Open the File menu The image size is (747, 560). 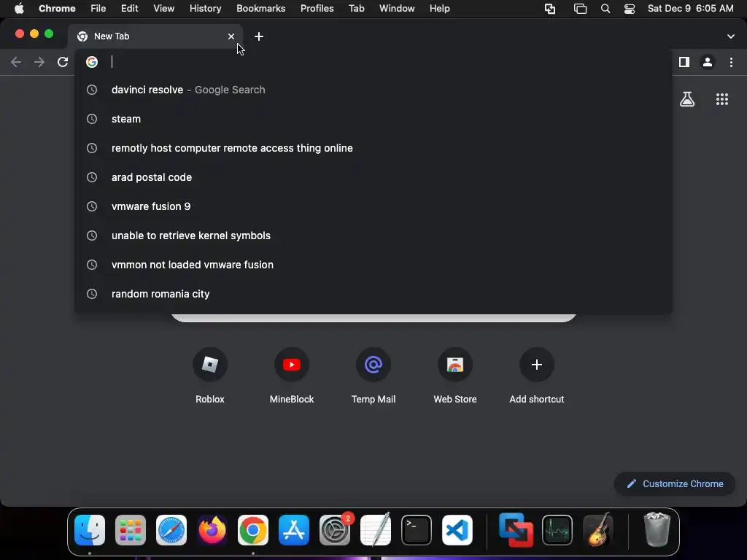[x=98, y=9]
